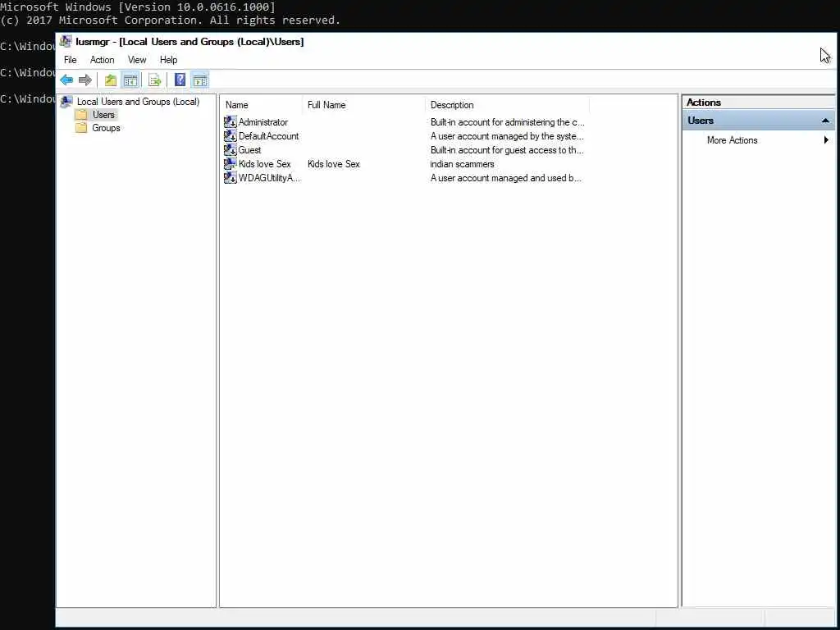The image size is (840, 630).
Task: Click More Actions in the Actions pane
Action: (x=732, y=140)
